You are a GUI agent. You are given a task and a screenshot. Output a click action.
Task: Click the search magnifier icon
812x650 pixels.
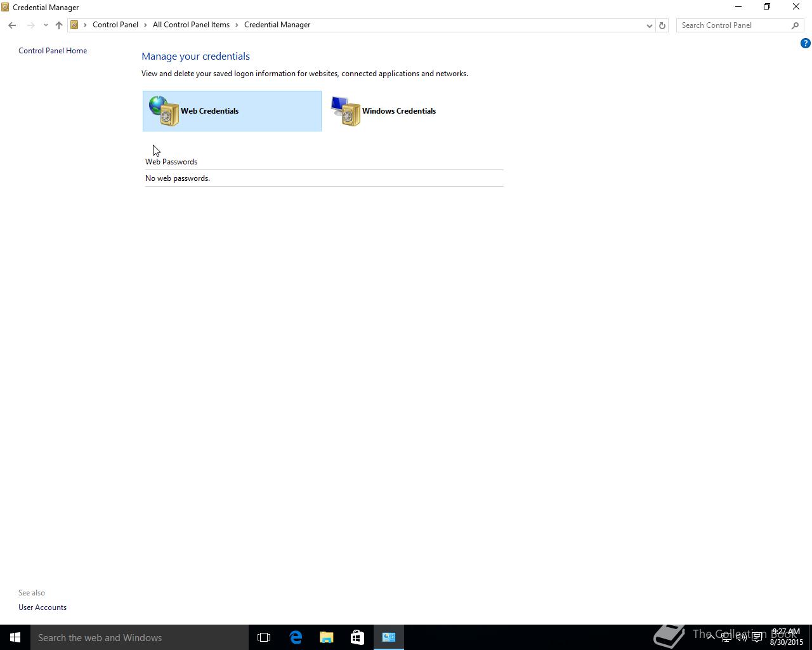click(x=795, y=25)
